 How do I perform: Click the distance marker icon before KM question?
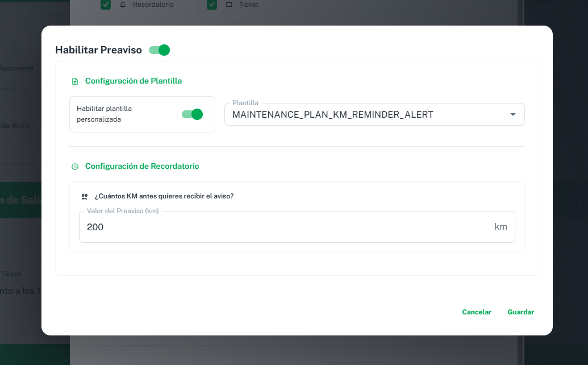pos(85,197)
